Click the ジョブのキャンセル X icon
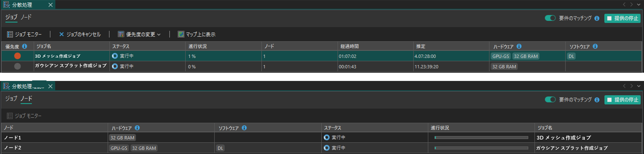The height and width of the screenshot is (154, 644). pos(61,34)
